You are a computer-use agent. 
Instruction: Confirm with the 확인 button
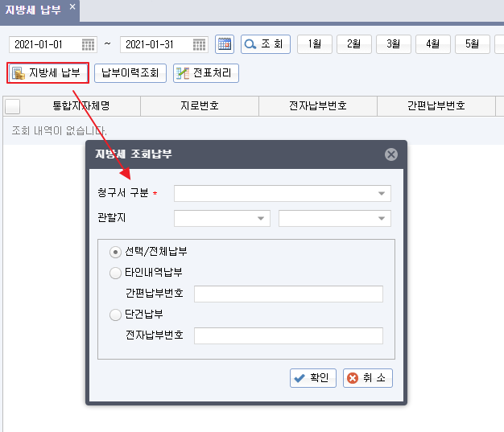tap(312, 378)
